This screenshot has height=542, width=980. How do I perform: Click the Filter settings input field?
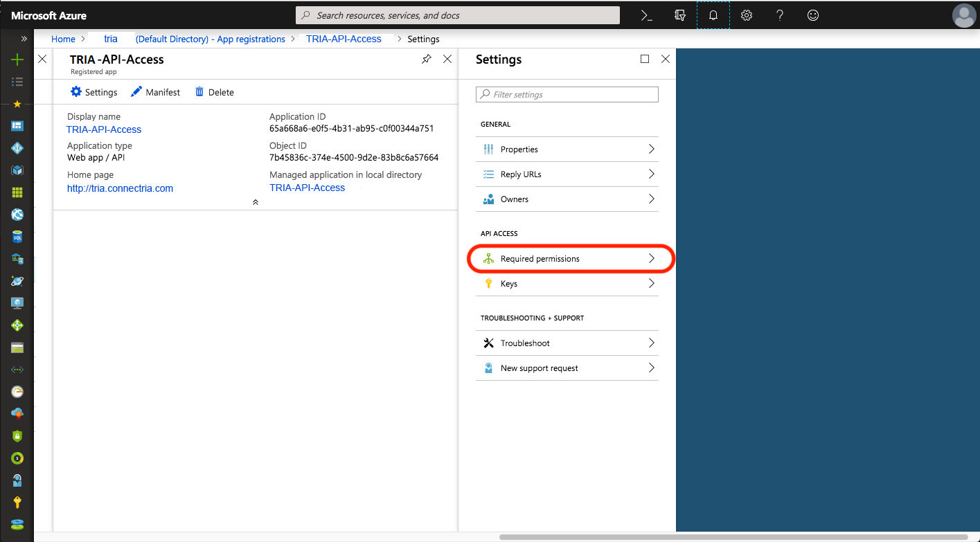567,94
